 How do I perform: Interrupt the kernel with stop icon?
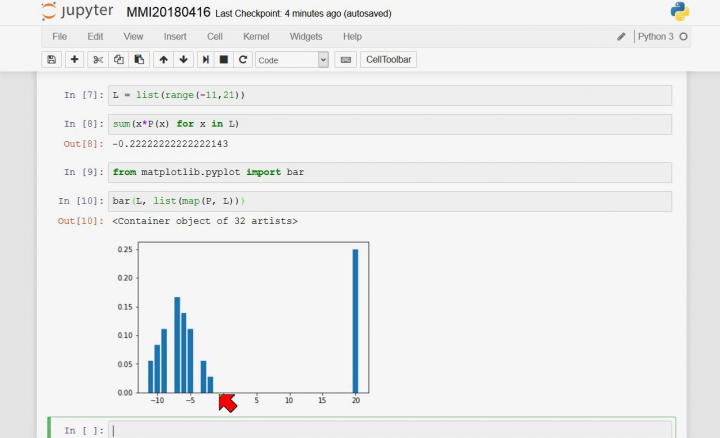click(224, 60)
